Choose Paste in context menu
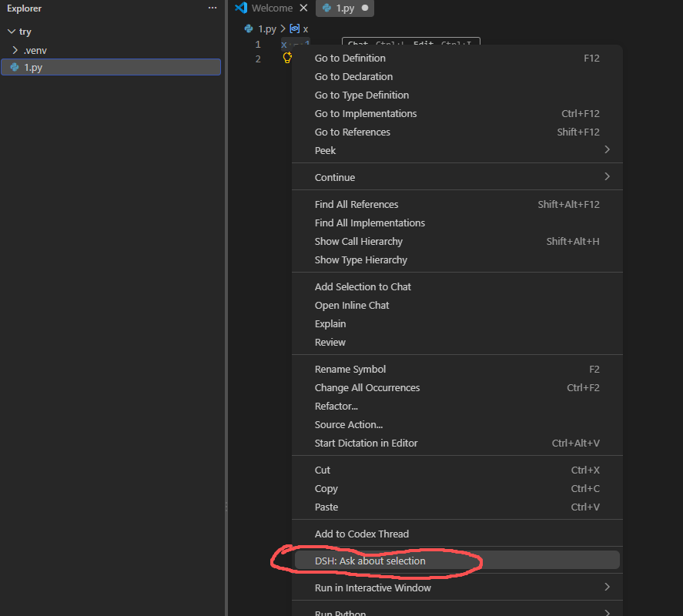 click(457, 507)
